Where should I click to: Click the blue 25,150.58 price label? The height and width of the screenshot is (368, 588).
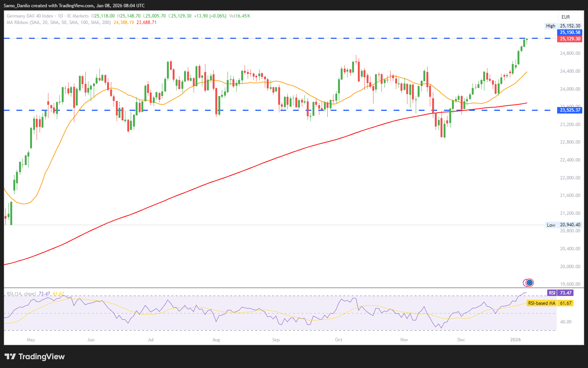pos(570,32)
